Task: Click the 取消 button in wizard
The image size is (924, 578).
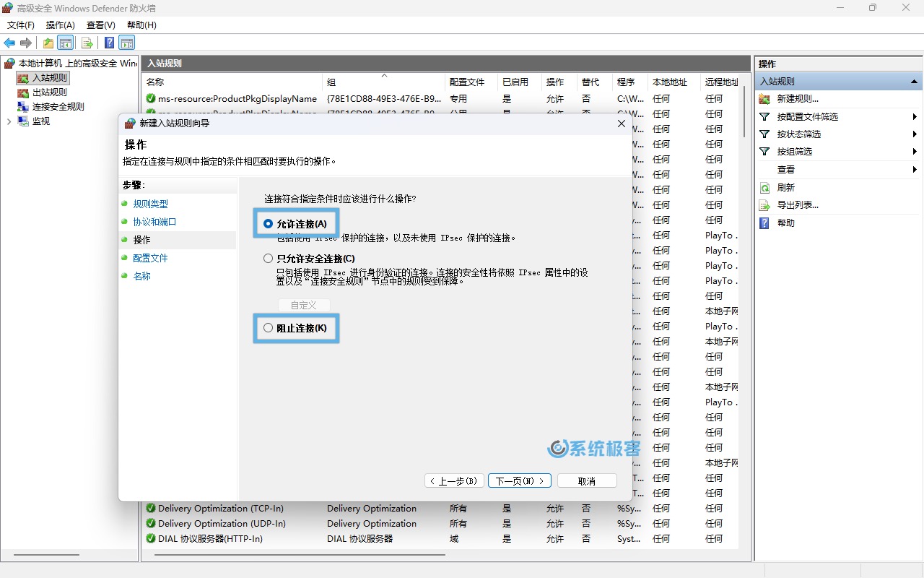Action: (x=587, y=481)
